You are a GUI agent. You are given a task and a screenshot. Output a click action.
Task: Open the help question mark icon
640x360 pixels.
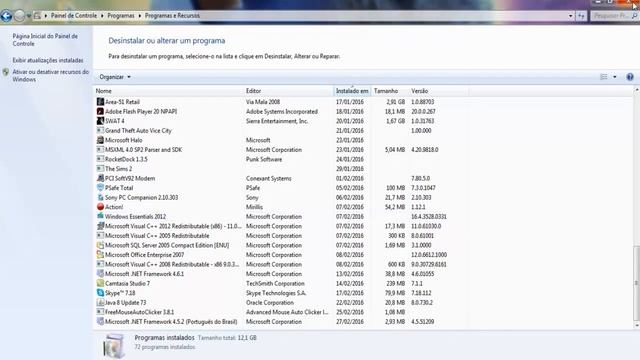pos(630,77)
